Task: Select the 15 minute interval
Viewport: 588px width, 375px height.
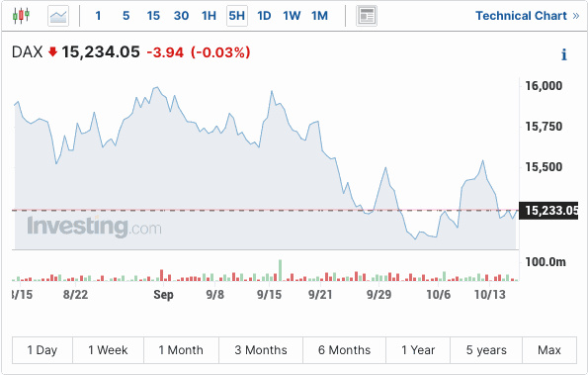Action: [153, 16]
